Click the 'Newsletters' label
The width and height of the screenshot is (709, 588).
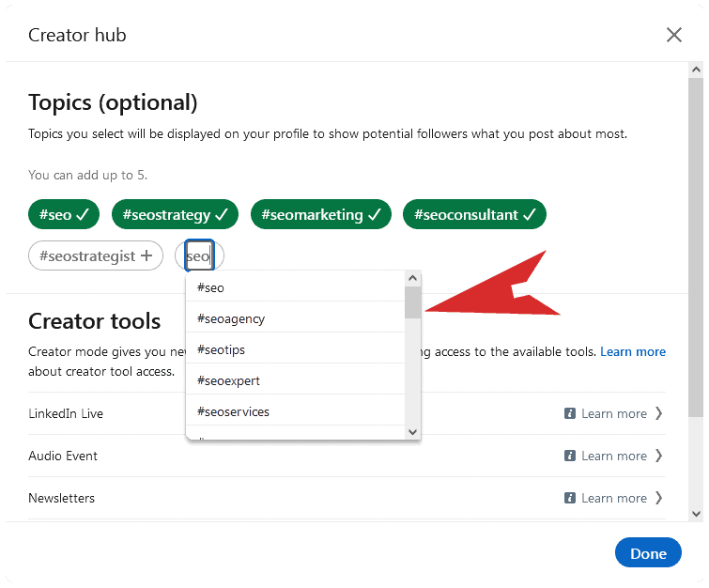(x=61, y=499)
